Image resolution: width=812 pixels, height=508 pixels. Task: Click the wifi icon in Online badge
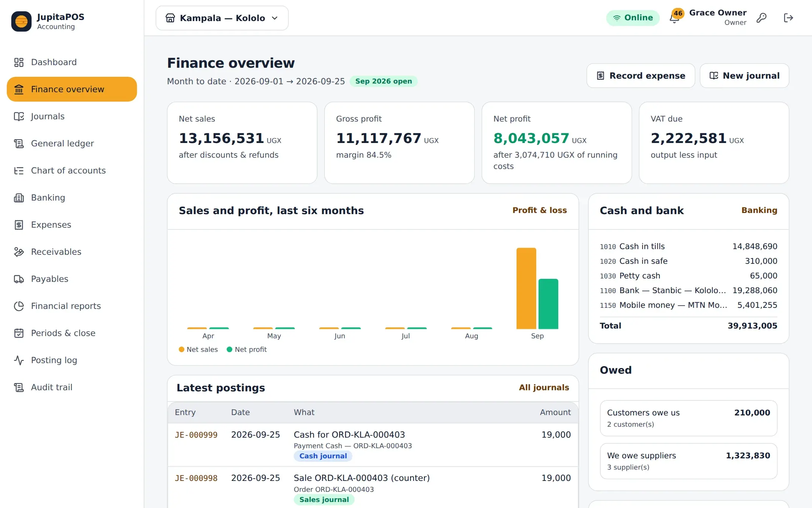(617, 18)
